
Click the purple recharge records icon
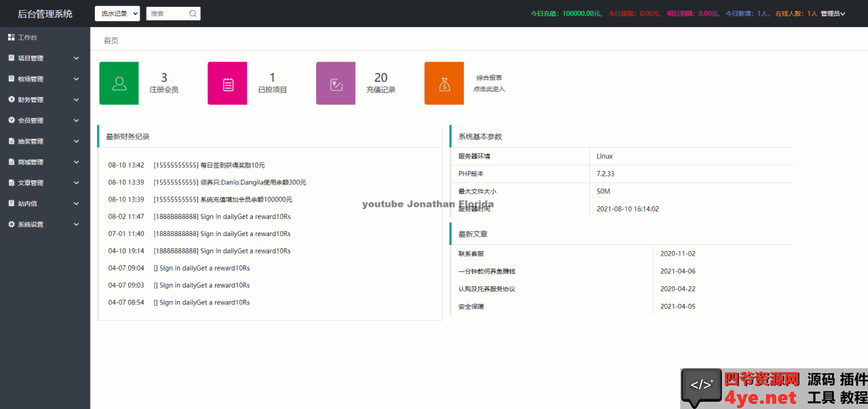coord(336,83)
